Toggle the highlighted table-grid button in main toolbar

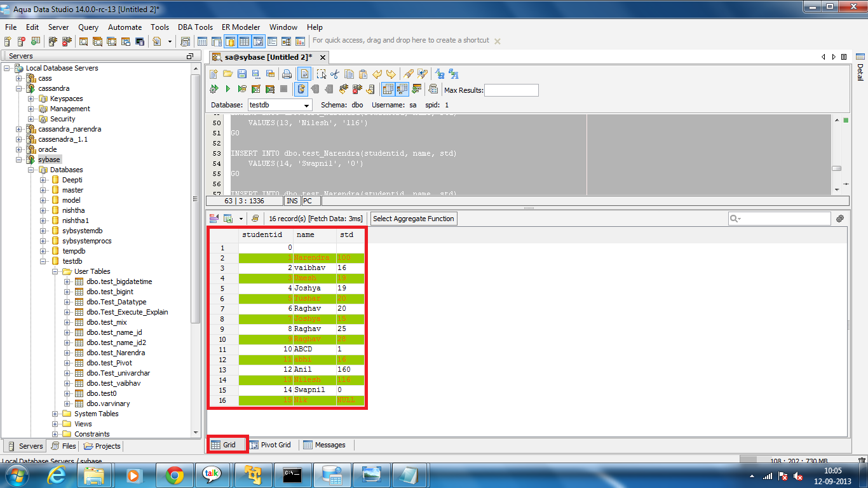(244, 41)
